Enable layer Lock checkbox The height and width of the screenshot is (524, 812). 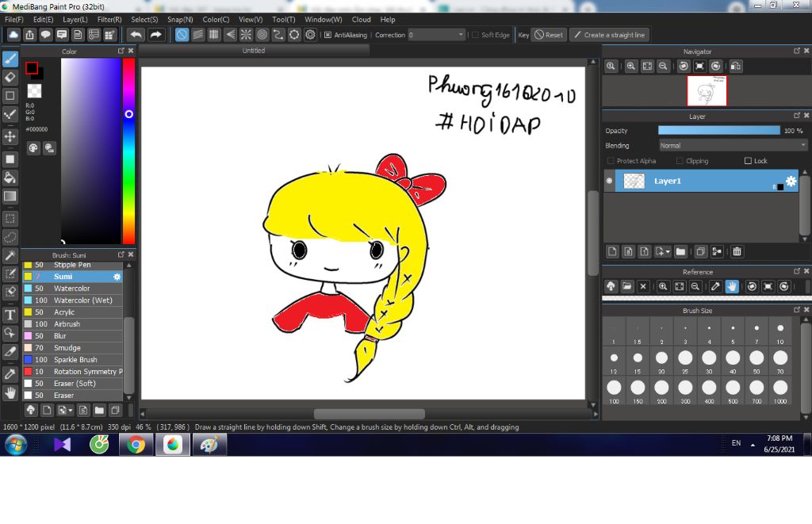point(748,161)
